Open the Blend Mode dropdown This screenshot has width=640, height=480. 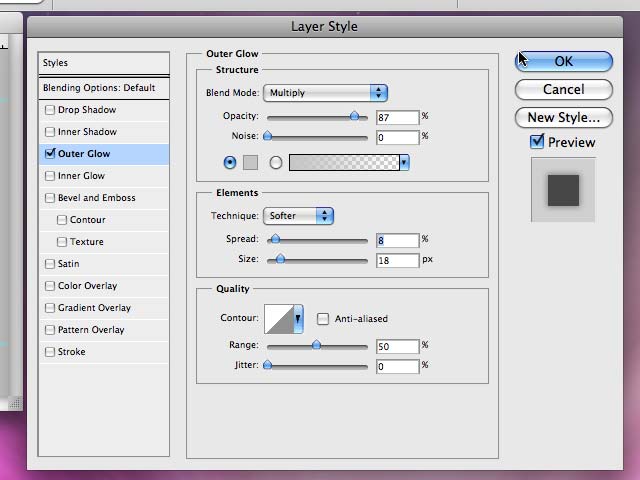(325, 93)
